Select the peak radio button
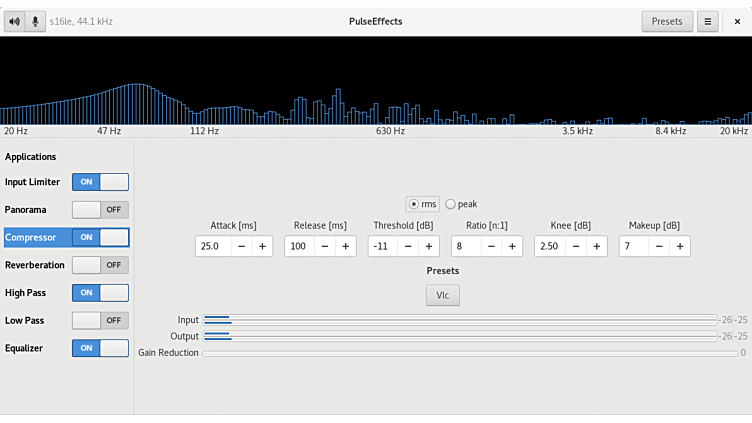The width and height of the screenshot is (752, 423). (x=451, y=204)
